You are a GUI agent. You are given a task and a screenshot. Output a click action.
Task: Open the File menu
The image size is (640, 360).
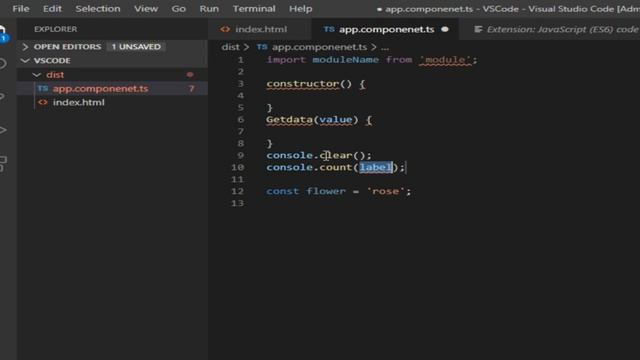20,9
